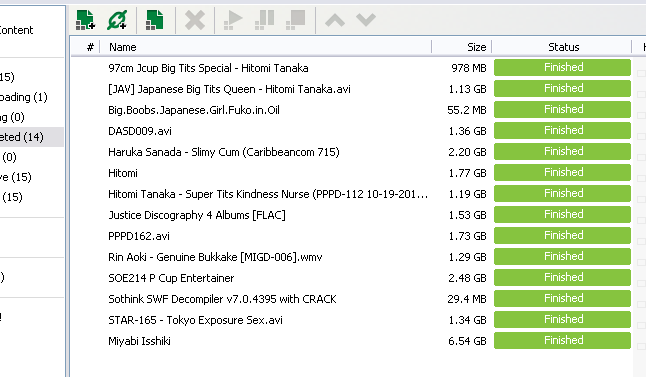Viewport: 646px width, 377px height.
Task: Click the 978 MB size cell
Action: tap(469, 68)
